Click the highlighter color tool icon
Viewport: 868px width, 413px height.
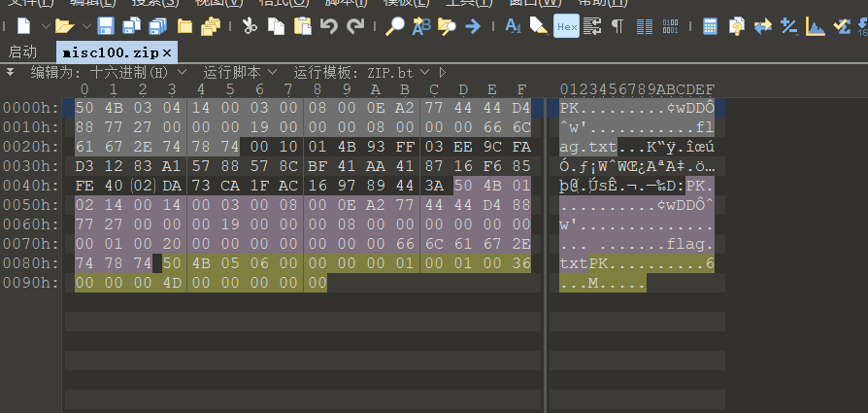pos(539,26)
